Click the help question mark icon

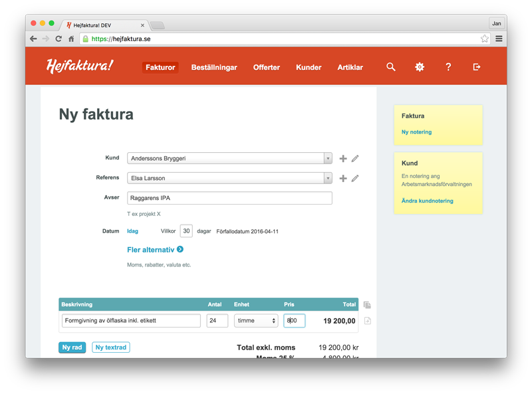click(x=448, y=67)
